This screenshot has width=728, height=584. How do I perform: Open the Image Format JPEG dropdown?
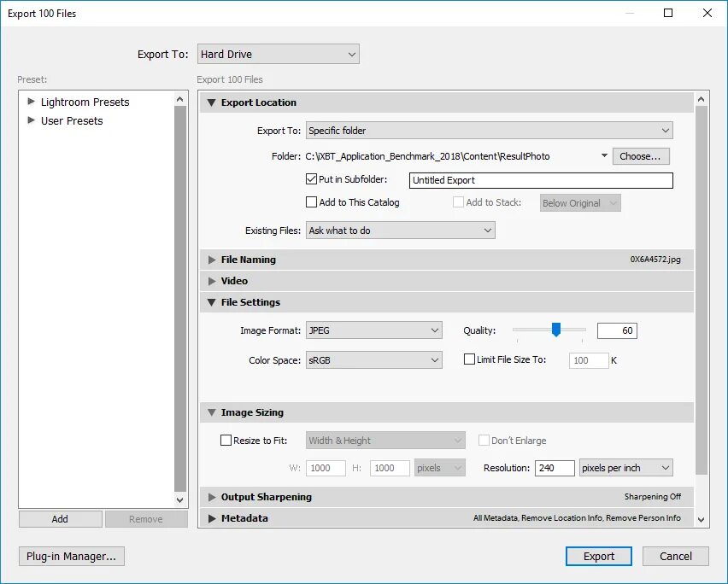click(373, 330)
